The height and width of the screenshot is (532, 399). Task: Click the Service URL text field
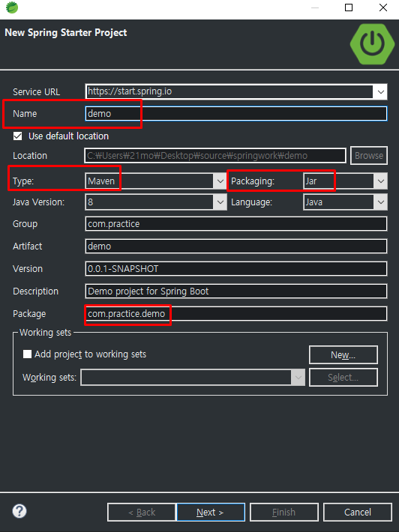(x=229, y=91)
